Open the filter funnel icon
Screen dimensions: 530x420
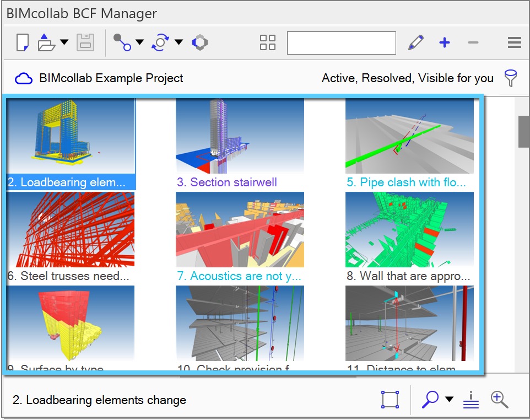click(510, 78)
